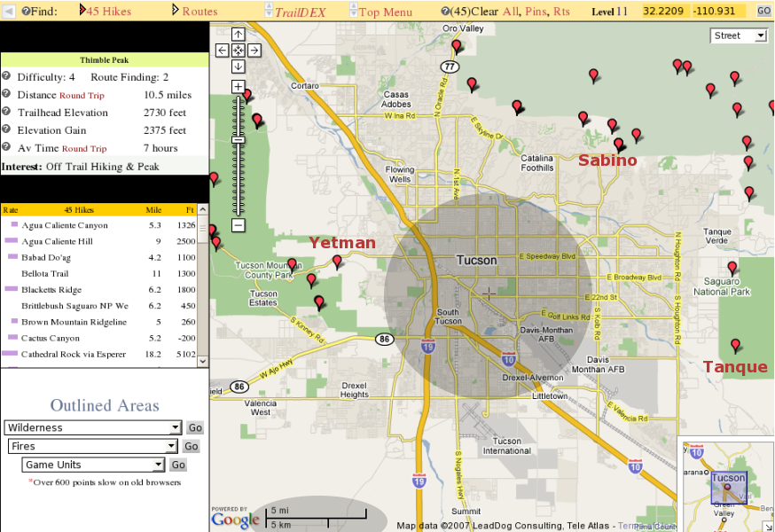This screenshot has height=532, width=775.
Task: Click the GO button beside coordinates
Action: pyautogui.click(x=764, y=11)
